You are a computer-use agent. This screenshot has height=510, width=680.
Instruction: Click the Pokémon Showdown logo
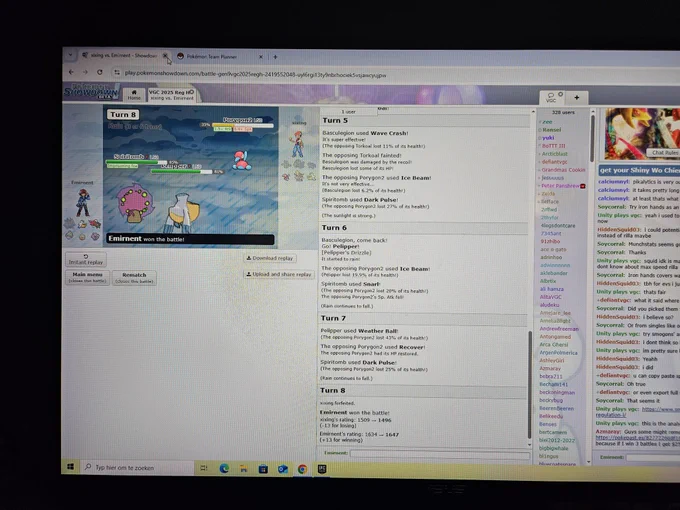[91, 92]
